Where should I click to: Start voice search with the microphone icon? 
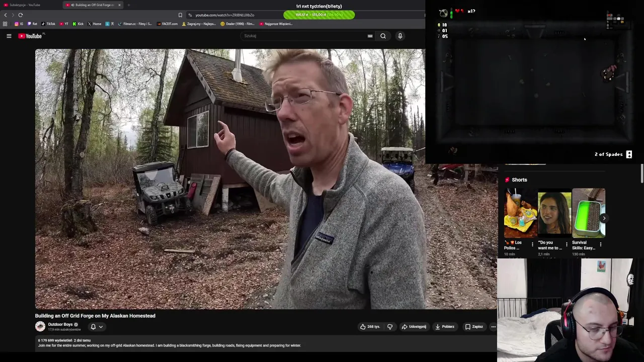(400, 36)
